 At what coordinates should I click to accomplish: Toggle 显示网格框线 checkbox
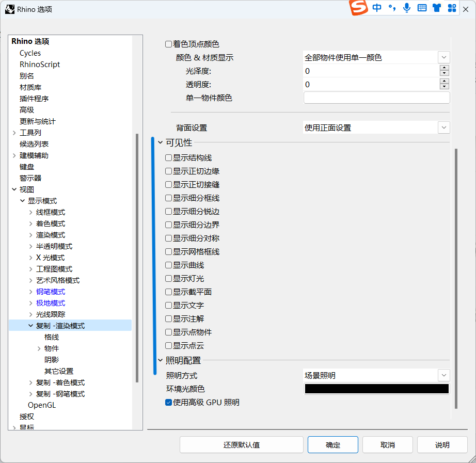point(168,251)
